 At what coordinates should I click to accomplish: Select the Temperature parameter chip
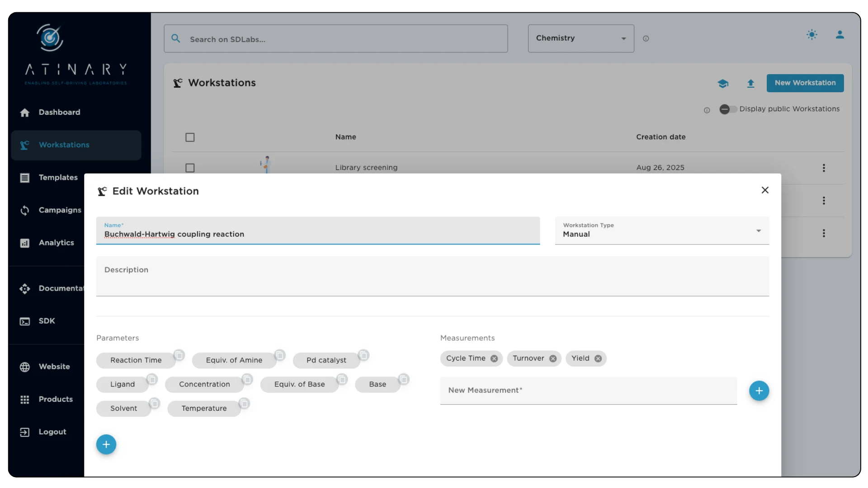[x=204, y=408]
